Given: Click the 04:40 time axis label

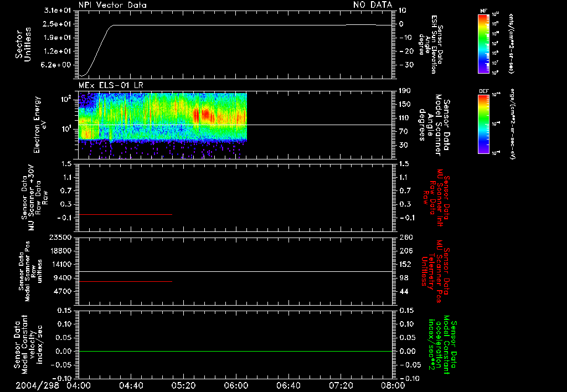Looking at the screenshot, I should click(x=131, y=385).
